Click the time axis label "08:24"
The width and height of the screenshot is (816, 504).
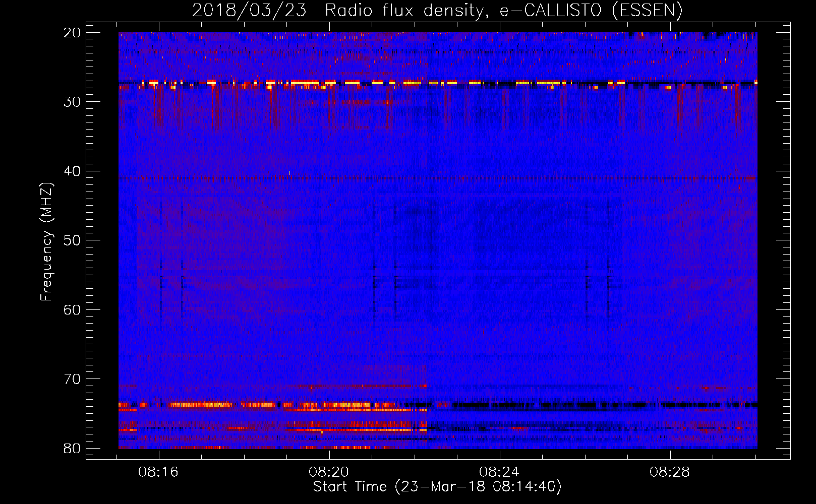500,472
